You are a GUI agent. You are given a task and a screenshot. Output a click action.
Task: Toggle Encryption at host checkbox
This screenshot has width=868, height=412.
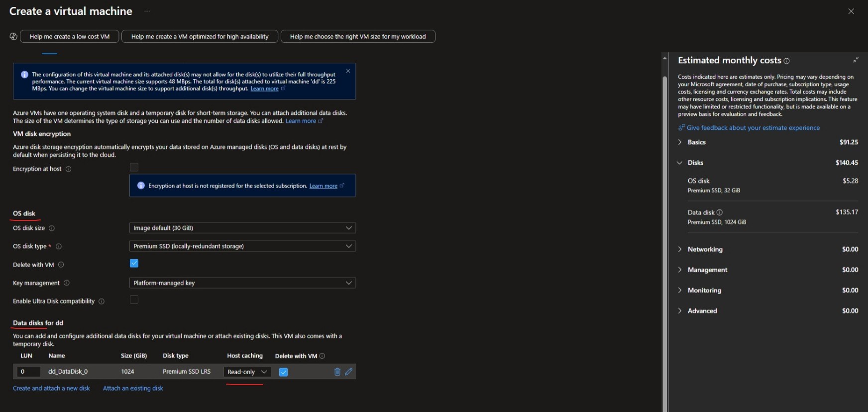click(134, 167)
